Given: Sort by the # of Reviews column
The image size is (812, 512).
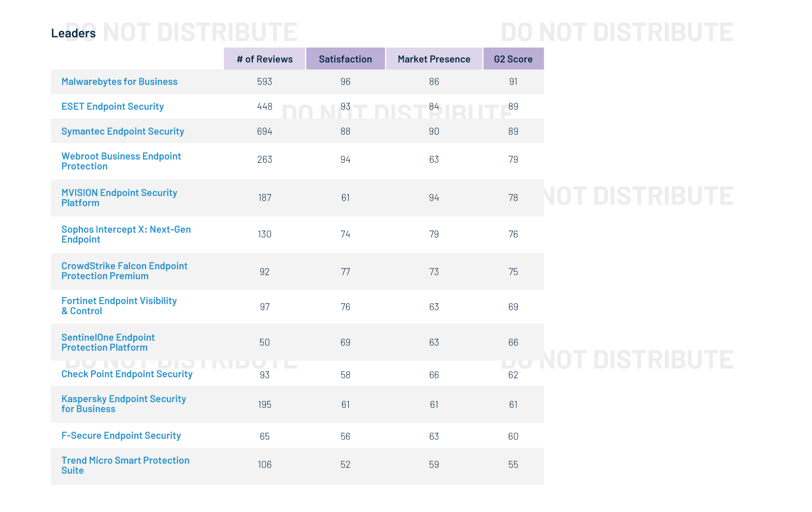Looking at the screenshot, I should [x=264, y=59].
